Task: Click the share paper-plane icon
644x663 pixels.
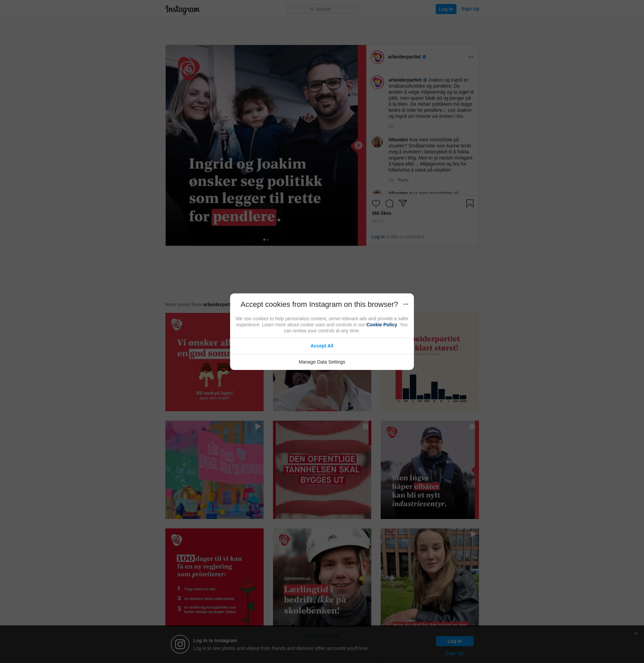Action: pos(402,203)
